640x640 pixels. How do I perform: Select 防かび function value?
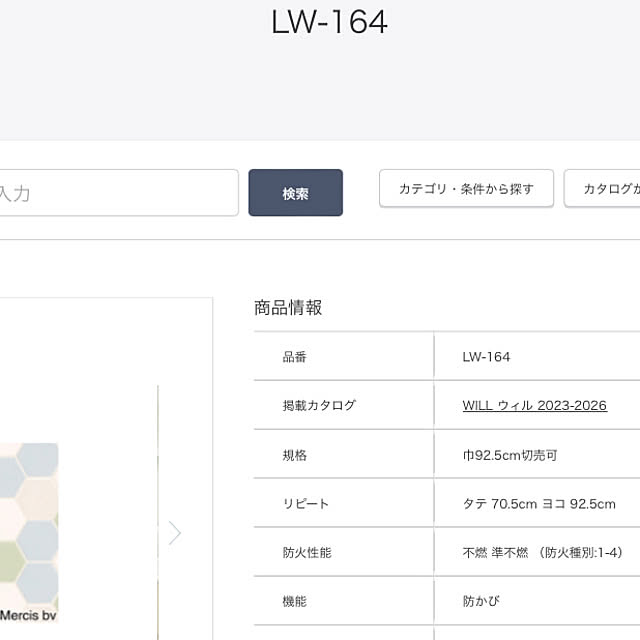(481, 601)
